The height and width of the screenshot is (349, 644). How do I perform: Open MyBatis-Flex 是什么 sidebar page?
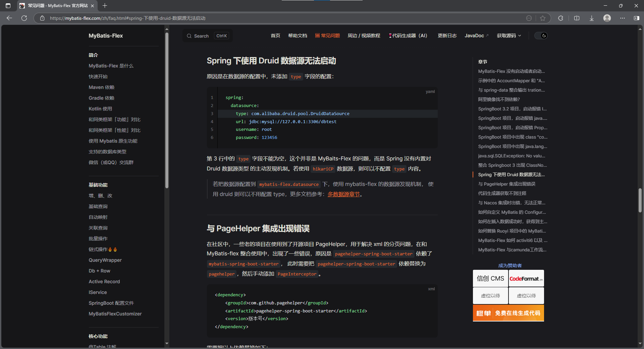(111, 66)
